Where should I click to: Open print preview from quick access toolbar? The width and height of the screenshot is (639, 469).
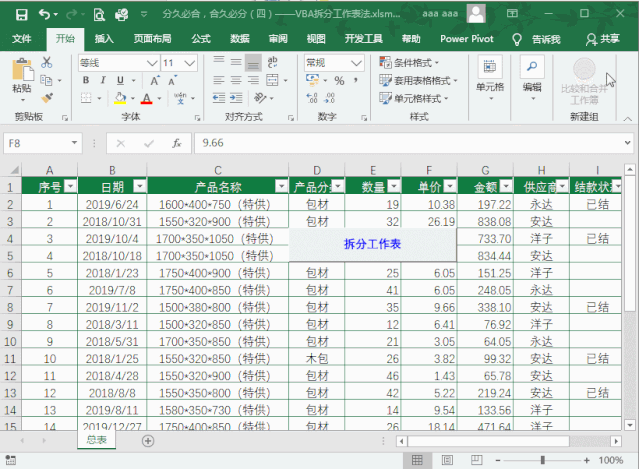99,15
